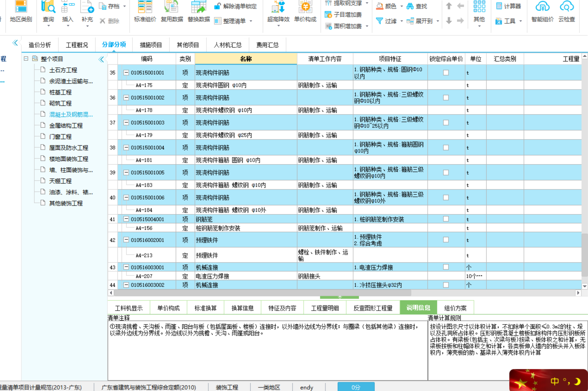This screenshot has height=391, width=588.
Task: Toggle lock price checkbox for row 35
Action: coord(446,73)
